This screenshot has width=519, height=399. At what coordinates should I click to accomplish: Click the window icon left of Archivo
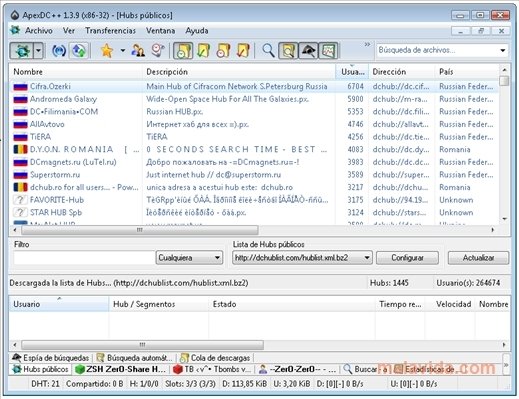pyautogui.click(x=15, y=30)
